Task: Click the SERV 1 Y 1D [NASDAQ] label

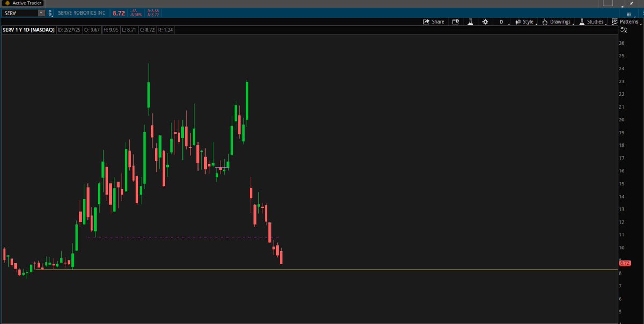Action: coord(28,30)
